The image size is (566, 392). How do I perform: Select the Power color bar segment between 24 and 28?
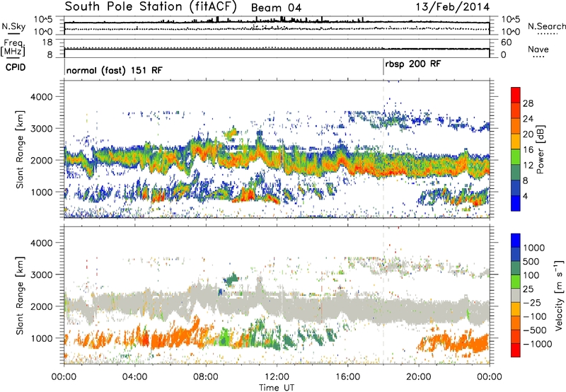click(x=516, y=111)
